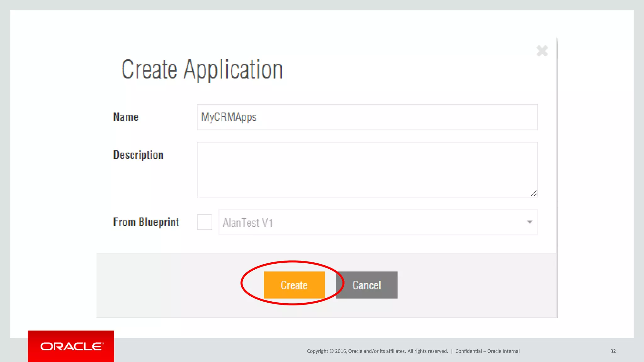Click slide page number 32
This screenshot has width=644, height=362.
tap(613, 351)
